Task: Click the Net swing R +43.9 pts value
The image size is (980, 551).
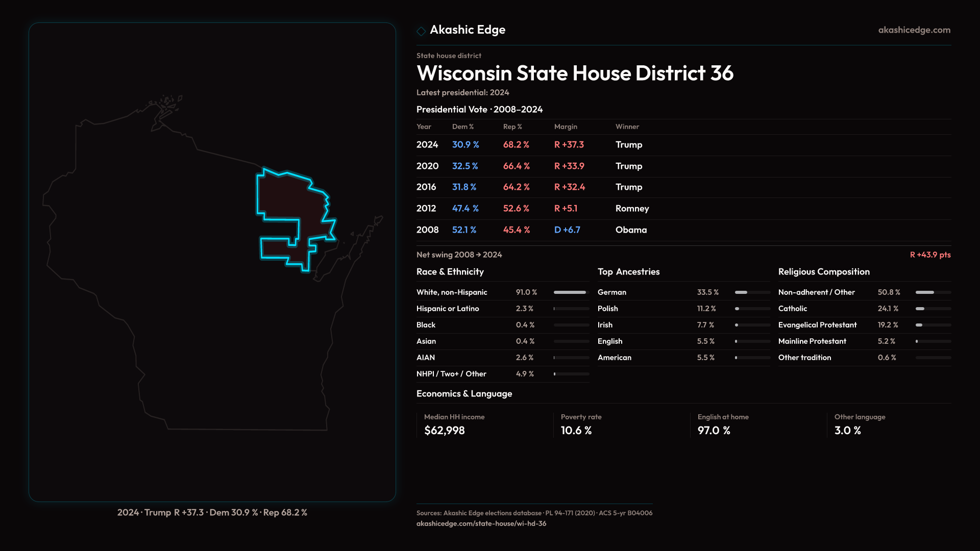Action: [x=929, y=255]
